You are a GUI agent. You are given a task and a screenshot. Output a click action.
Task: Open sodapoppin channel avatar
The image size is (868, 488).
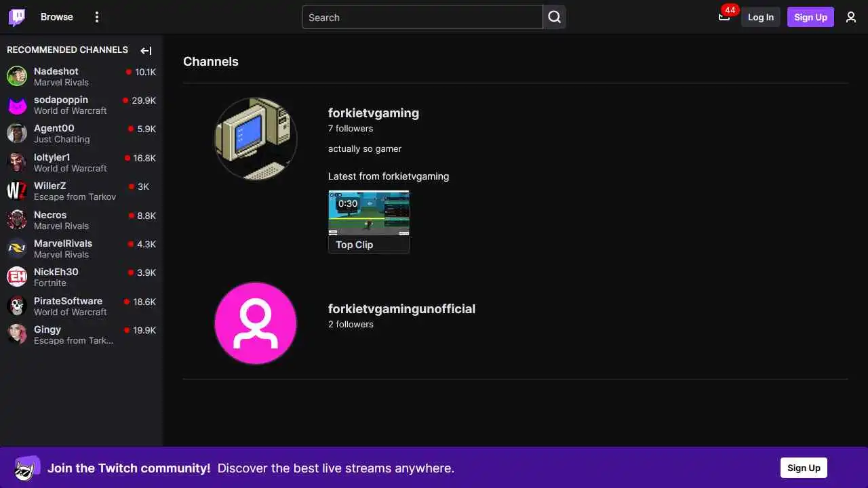(x=17, y=105)
